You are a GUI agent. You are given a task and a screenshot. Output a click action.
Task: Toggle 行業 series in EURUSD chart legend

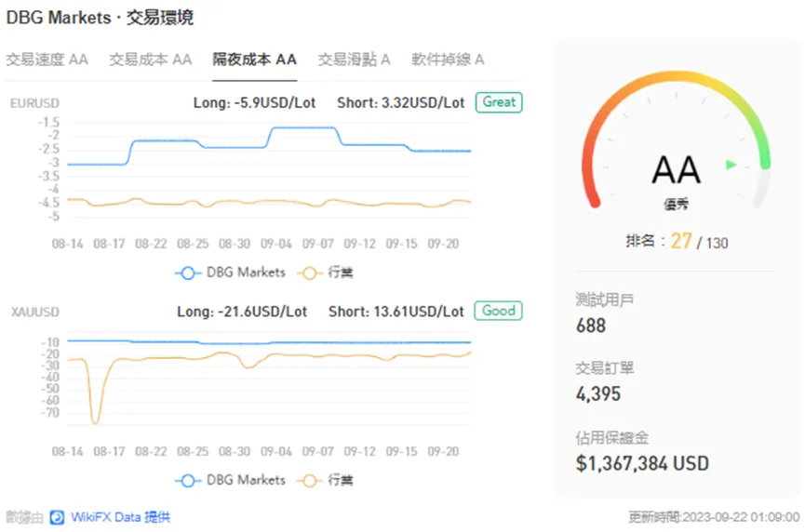tap(326, 273)
